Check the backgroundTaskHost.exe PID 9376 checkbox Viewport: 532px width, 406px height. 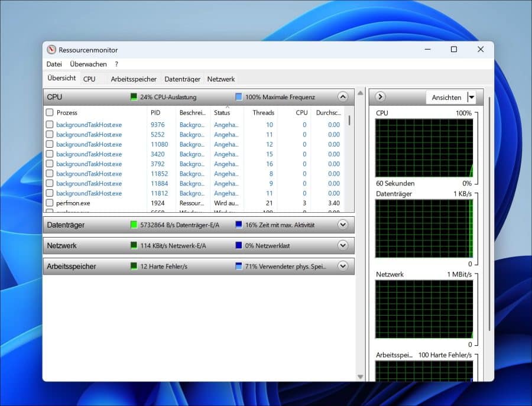[x=50, y=125]
